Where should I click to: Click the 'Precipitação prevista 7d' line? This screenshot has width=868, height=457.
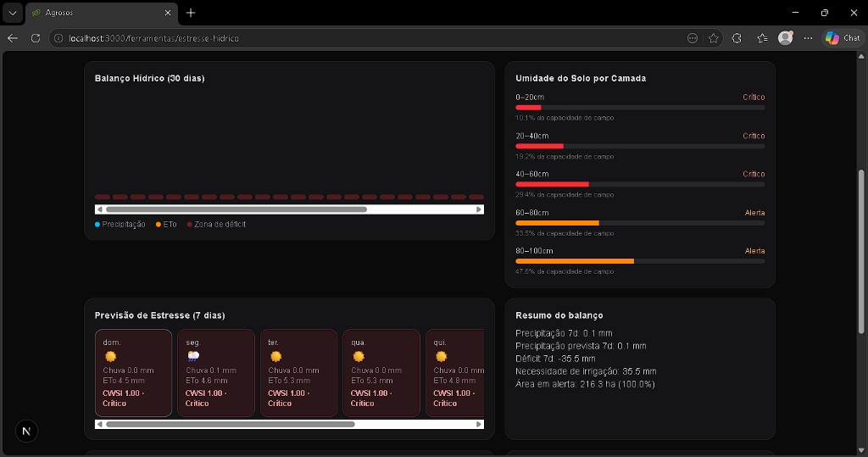[x=581, y=346]
